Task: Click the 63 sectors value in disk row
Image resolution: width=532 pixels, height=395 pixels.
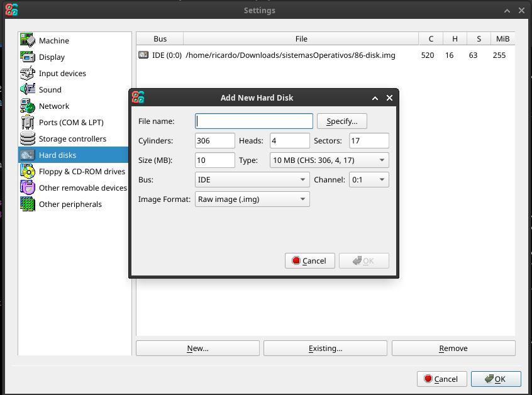Action: pyautogui.click(x=473, y=55)
